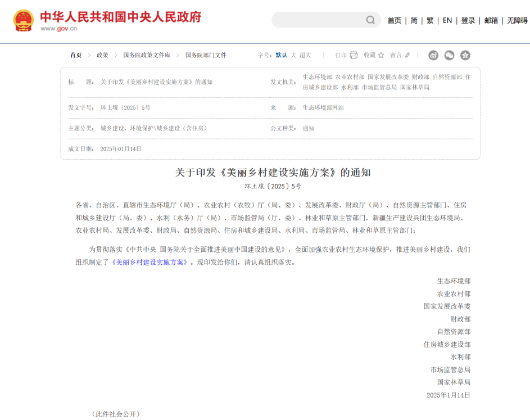Click the signature line 生态环境部
This screenshot has height=420, width=530.
tap(454, 281)
